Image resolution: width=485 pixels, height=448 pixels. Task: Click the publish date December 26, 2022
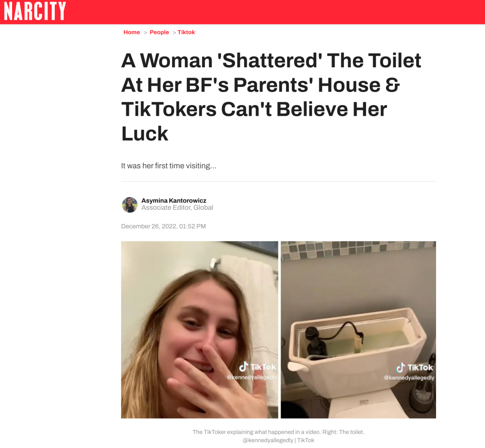pyautogui.click(x=163, y=226)
